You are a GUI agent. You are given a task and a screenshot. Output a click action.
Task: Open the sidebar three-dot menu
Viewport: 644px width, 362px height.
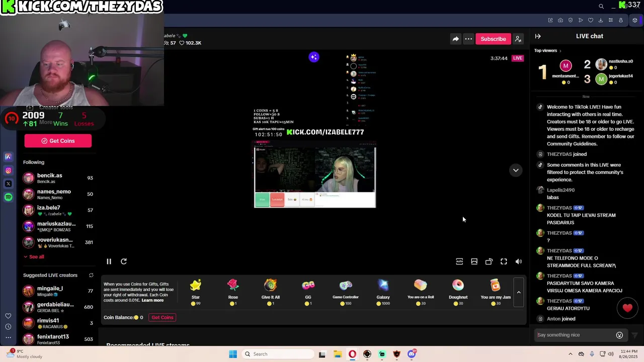[x=8, y=338]
